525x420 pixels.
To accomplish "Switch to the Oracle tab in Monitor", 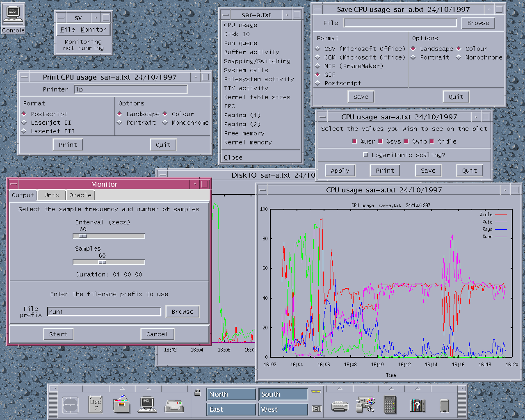I will [80, 195].
